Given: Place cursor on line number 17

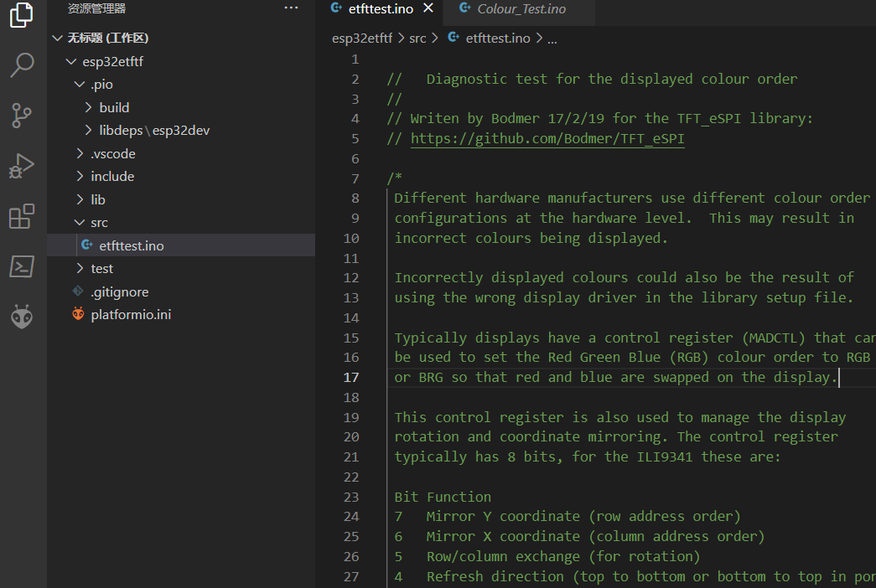Looking at the screenshot, I should pos(350,378).
